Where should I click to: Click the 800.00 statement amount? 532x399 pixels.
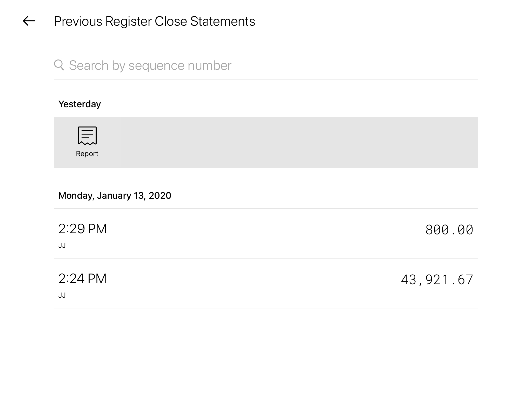[x=449, y=230]
